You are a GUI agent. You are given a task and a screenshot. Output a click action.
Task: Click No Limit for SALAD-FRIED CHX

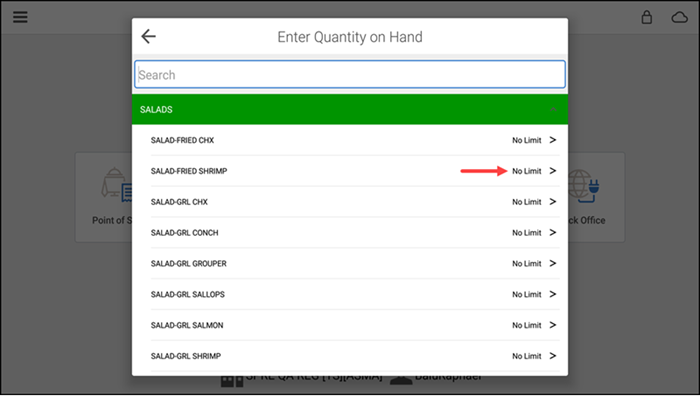tap(526, 140)
